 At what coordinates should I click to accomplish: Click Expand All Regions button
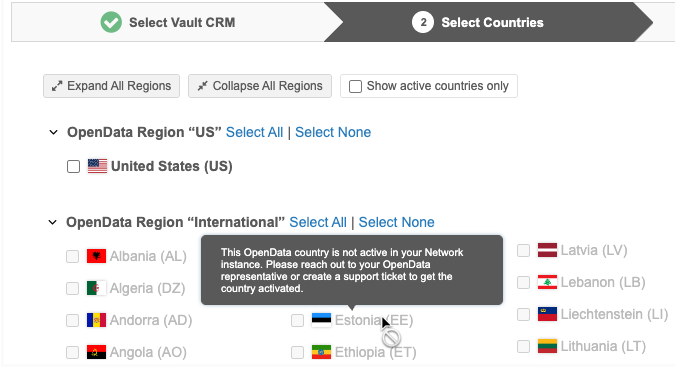pyautogui.click(x=111, y=86)
